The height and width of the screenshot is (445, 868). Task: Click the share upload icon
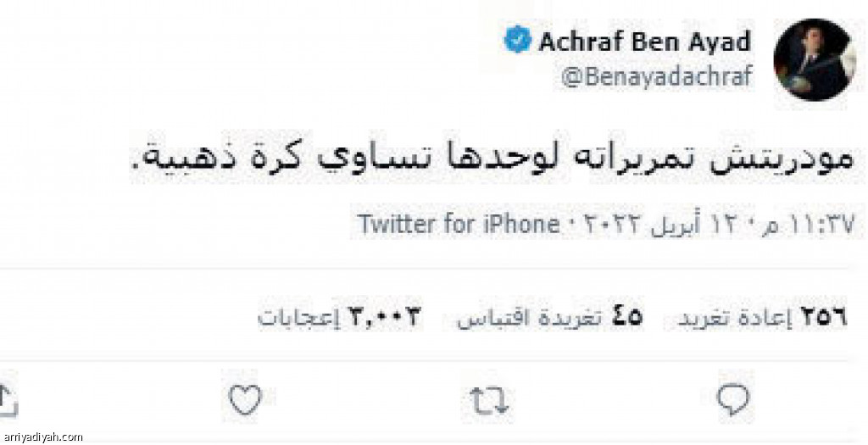8,401
